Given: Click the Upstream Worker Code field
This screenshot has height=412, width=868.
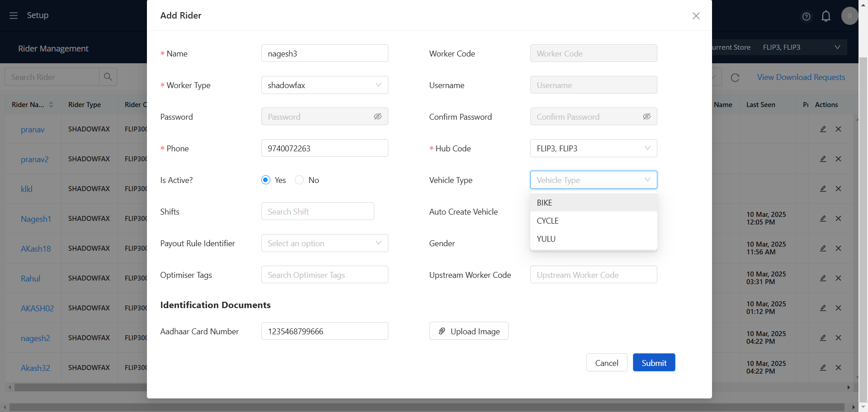Looking at the screenshot, I should click(594, 275).
